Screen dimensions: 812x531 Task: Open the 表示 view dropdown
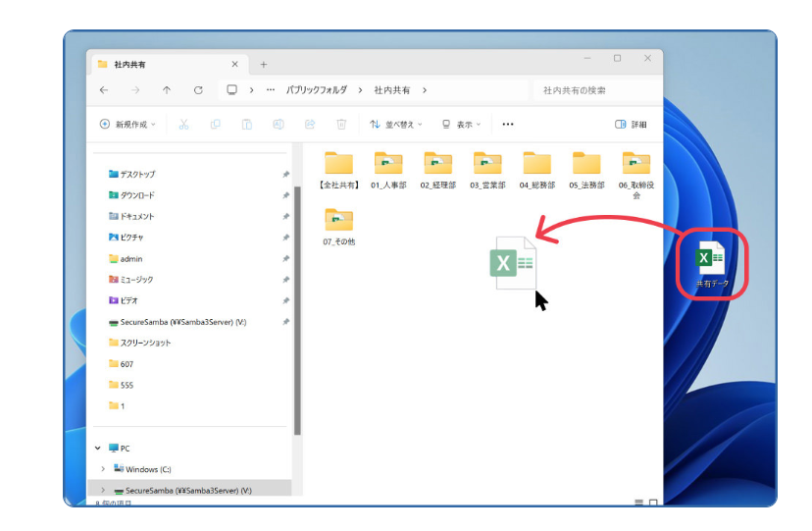(x=460, y=125)
